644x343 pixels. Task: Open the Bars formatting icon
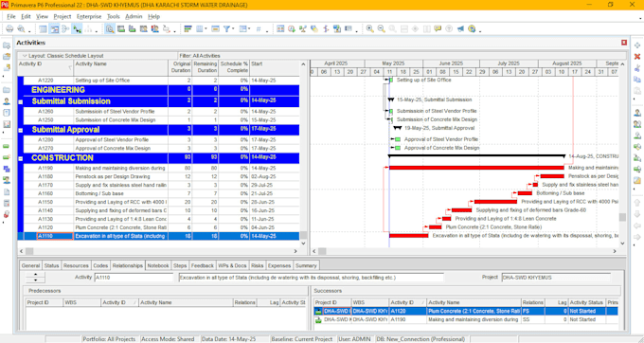coord(188,28)
